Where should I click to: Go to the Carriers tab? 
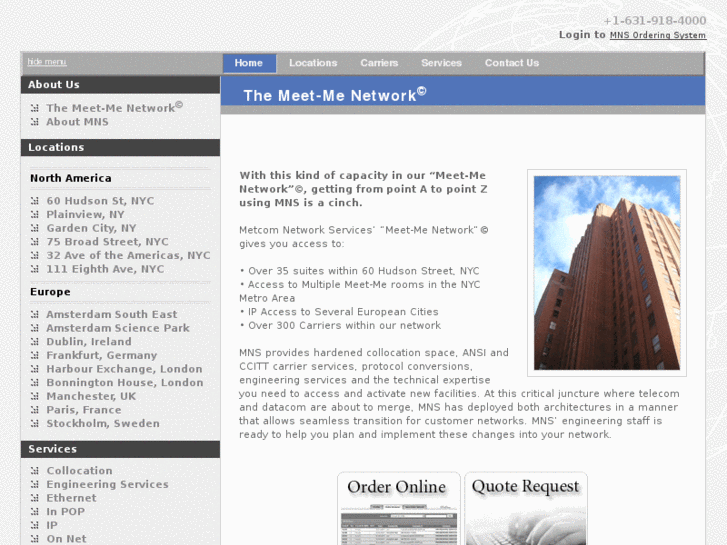[x=379, y=63]
